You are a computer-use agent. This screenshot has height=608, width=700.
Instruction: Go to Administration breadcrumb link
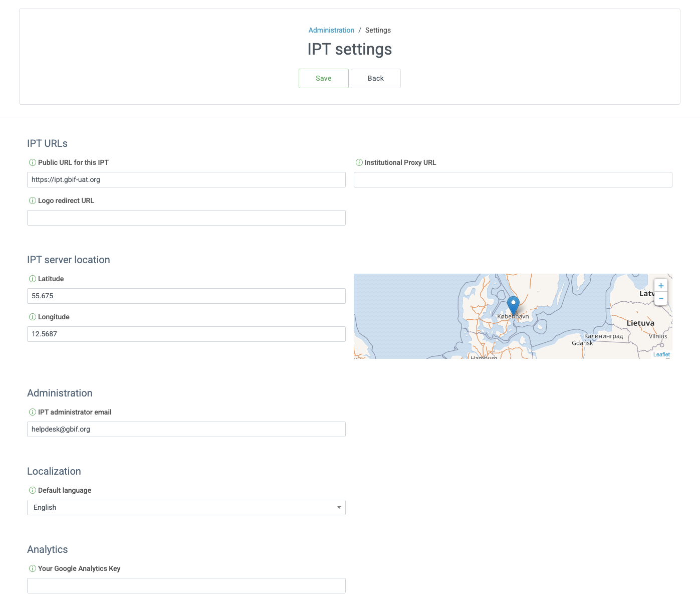tap(331, 30)
